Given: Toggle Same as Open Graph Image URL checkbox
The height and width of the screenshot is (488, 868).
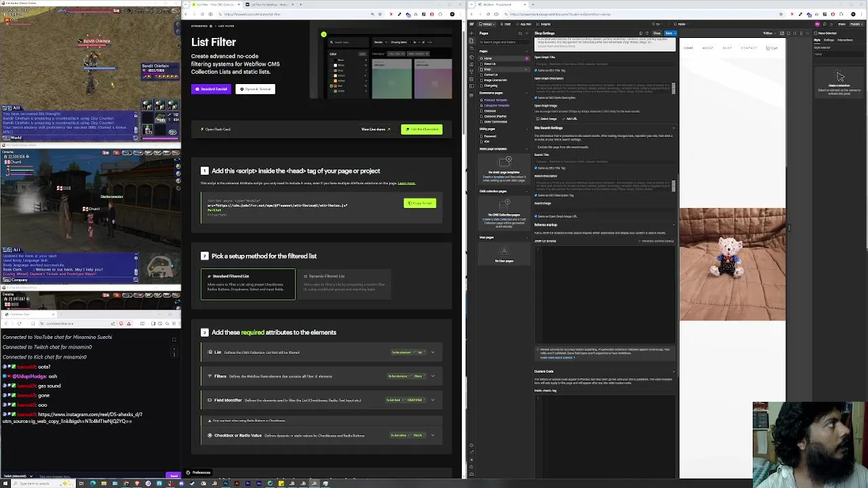Looking at the screenshot, I should tap(536, 216).
